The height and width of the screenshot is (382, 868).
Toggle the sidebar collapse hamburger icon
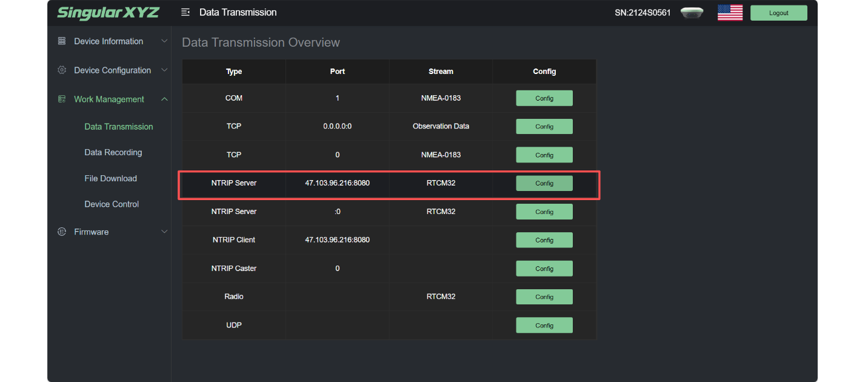tap(185, 12)
